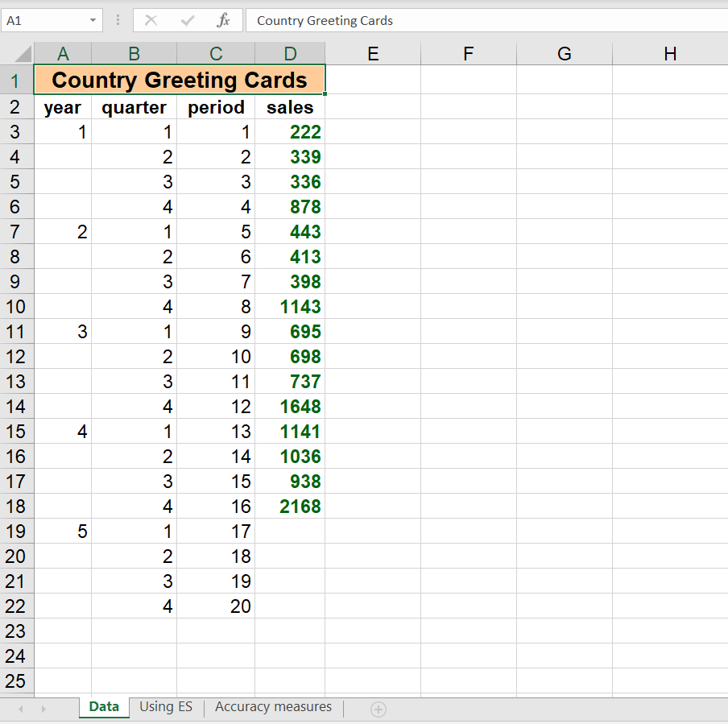Select sales value 1141
This screenshot has height=724, width=728.
[290, 432]
